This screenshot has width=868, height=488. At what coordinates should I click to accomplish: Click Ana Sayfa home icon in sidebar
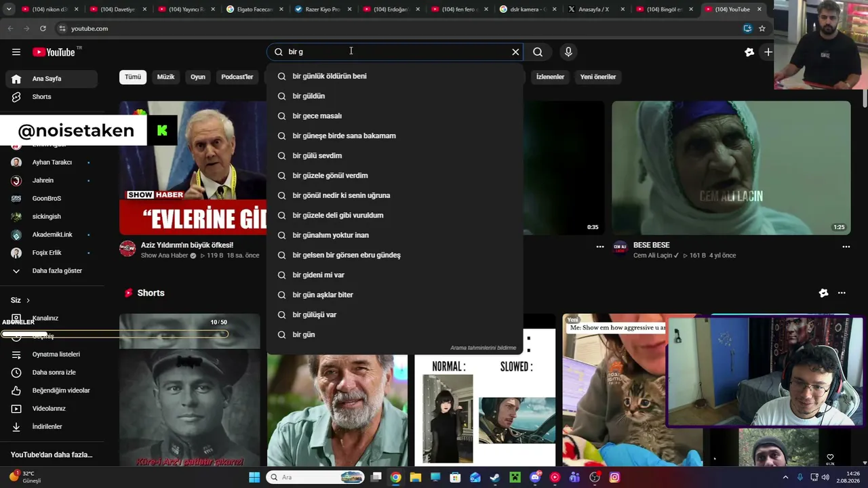[x=16, y=79]
